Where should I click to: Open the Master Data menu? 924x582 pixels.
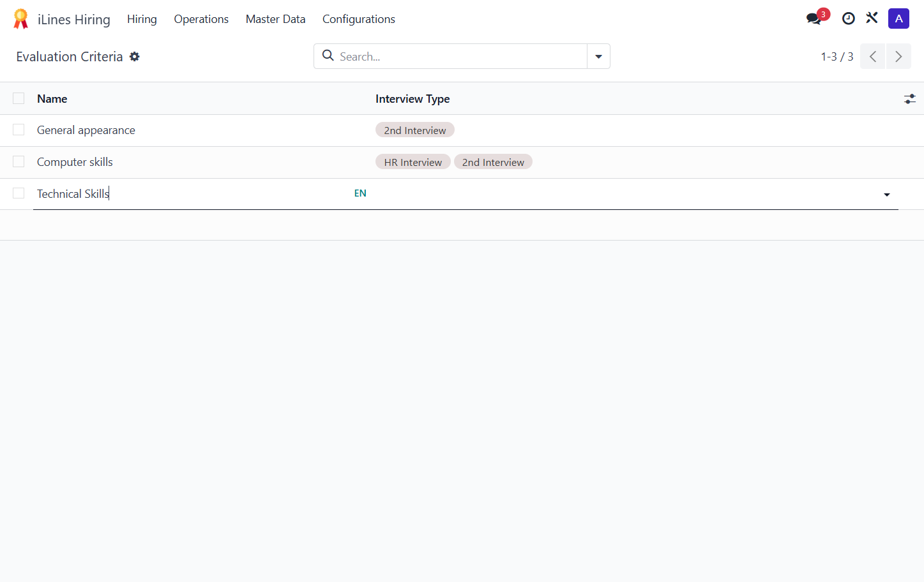[x=275, y=19]
